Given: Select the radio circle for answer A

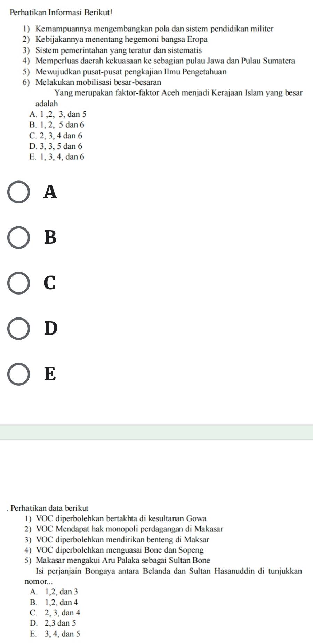Looking at the screenshot, I should (19, 192).
